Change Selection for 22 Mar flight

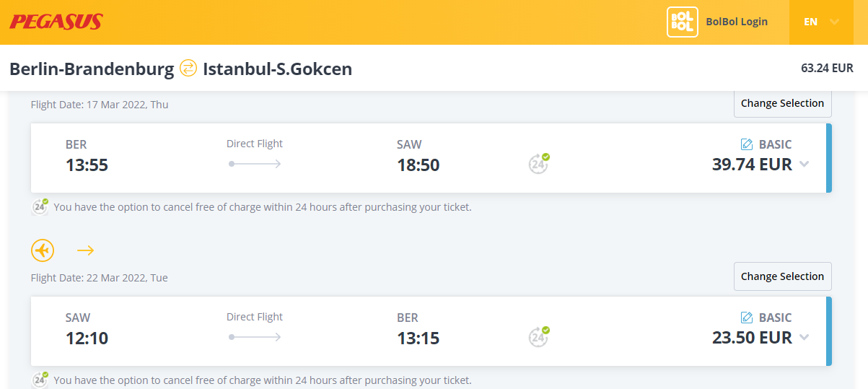(782, 276)
